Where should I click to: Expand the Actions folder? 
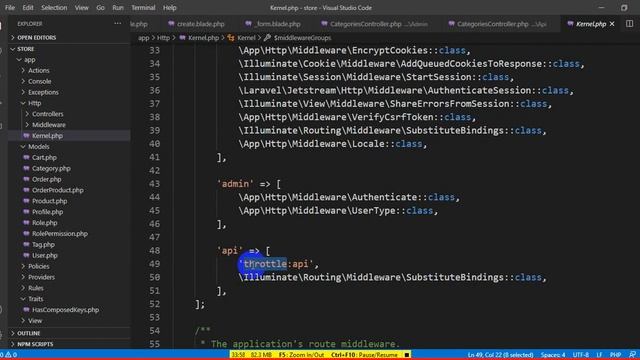(39, 71)
